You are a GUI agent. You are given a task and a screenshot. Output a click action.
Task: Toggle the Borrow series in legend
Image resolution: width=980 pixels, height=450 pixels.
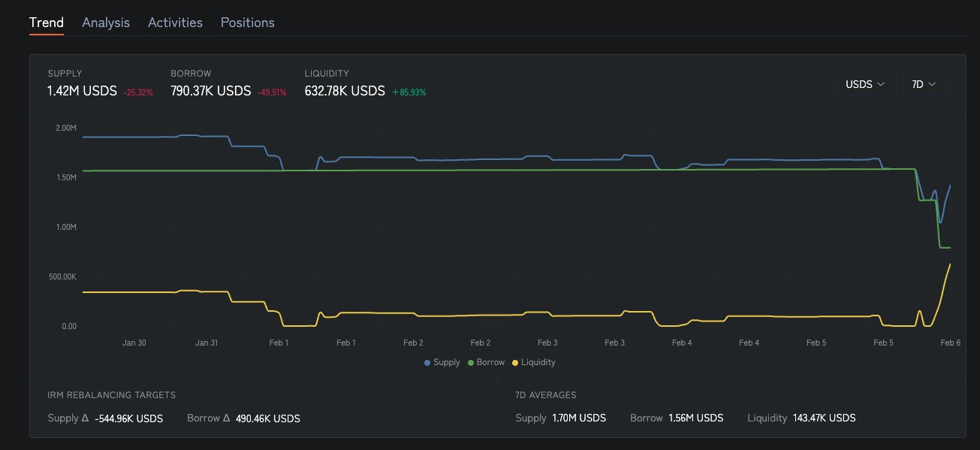(x=490, y=362)
